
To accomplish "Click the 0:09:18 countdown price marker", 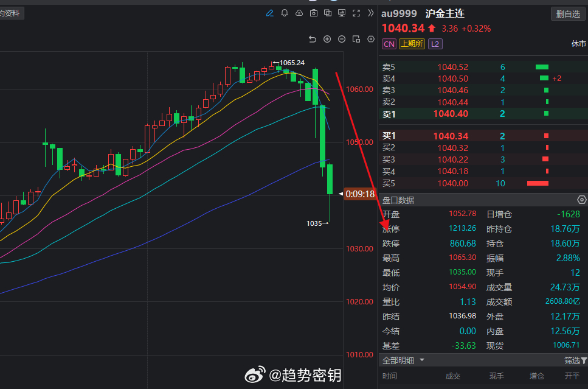I will [361, 194].
